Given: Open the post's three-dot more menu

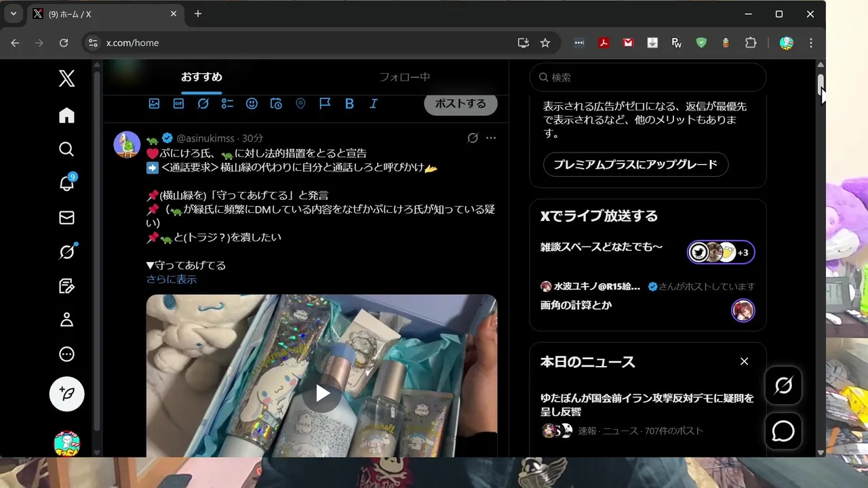Looking at the screenshot, I should click(491, 138).
